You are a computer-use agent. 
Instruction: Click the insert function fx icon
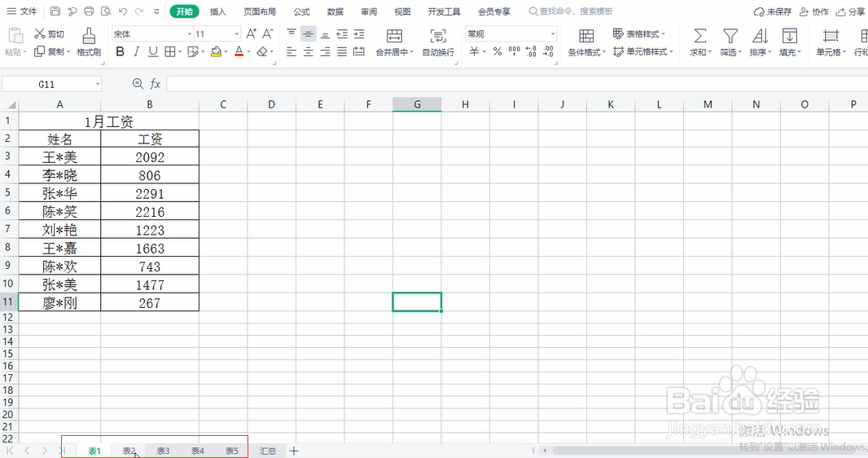(x=155, y=84)
